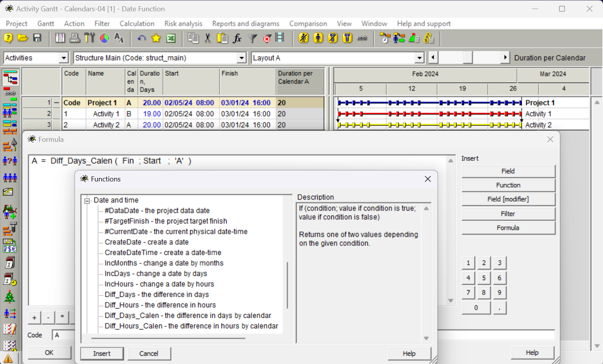The width and height of the screenshot is (603, 364).
Task: Click the chain link dependencies icon
Action: tap(362, 38)
